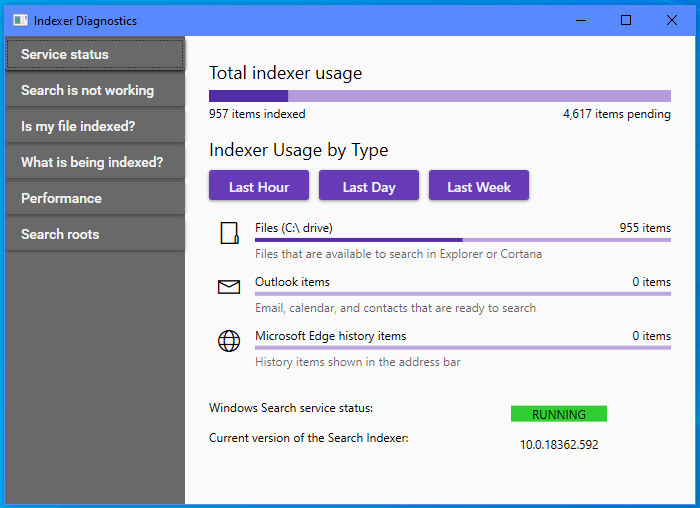The height and width of the screenshot is (508, 700).
Task: Click the 'Total indexer usage' heading
Action: 286,73
